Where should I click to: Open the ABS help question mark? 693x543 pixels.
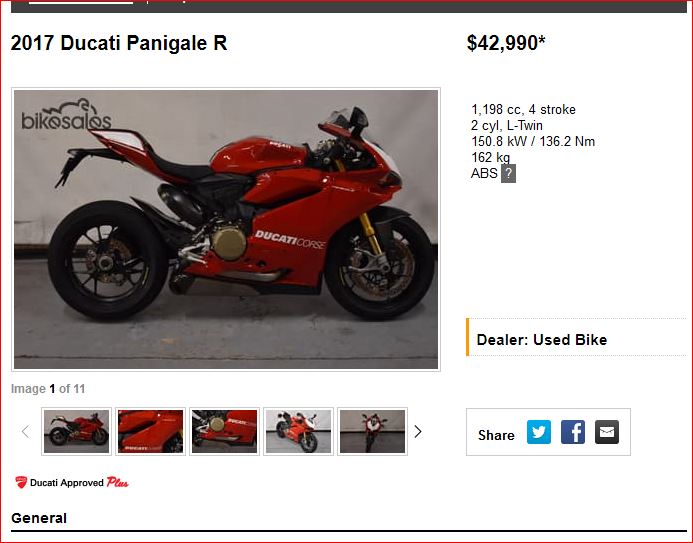508,173
